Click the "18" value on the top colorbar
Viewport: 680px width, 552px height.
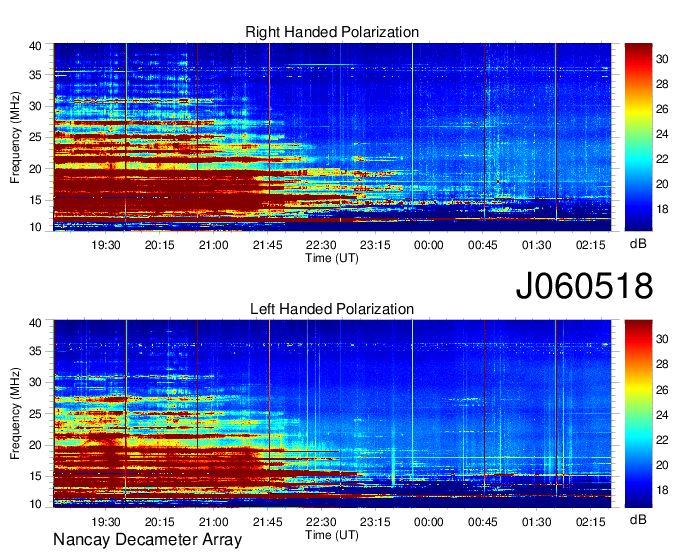[x=662, y=209]
